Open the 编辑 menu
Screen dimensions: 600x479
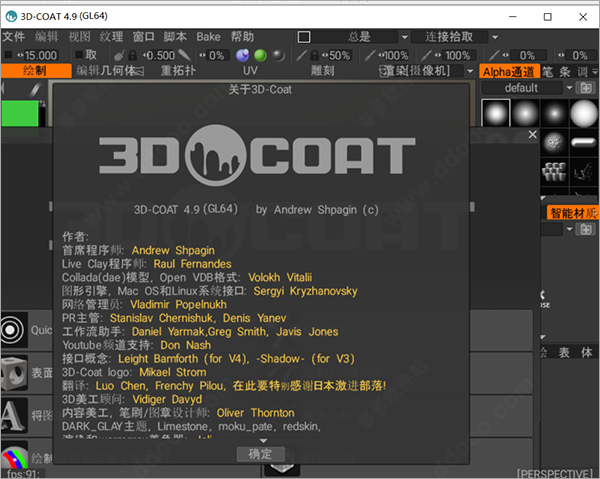coord(47,37)
